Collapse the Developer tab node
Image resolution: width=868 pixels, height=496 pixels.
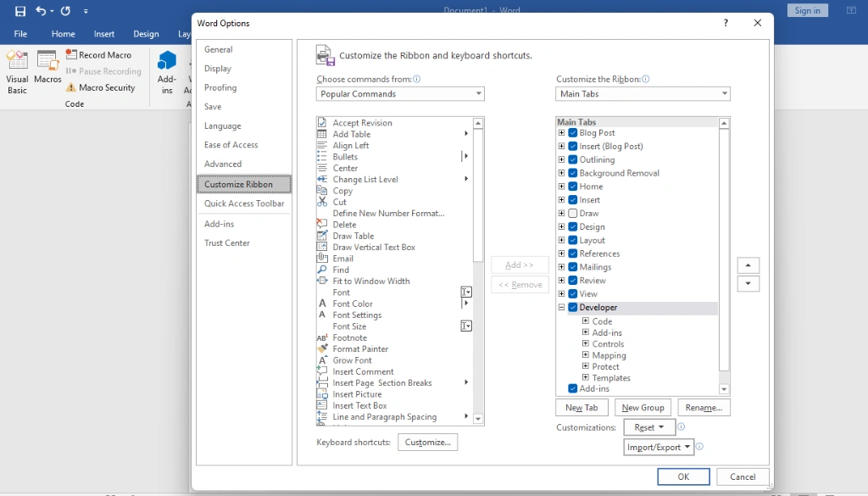coord(561,307)
